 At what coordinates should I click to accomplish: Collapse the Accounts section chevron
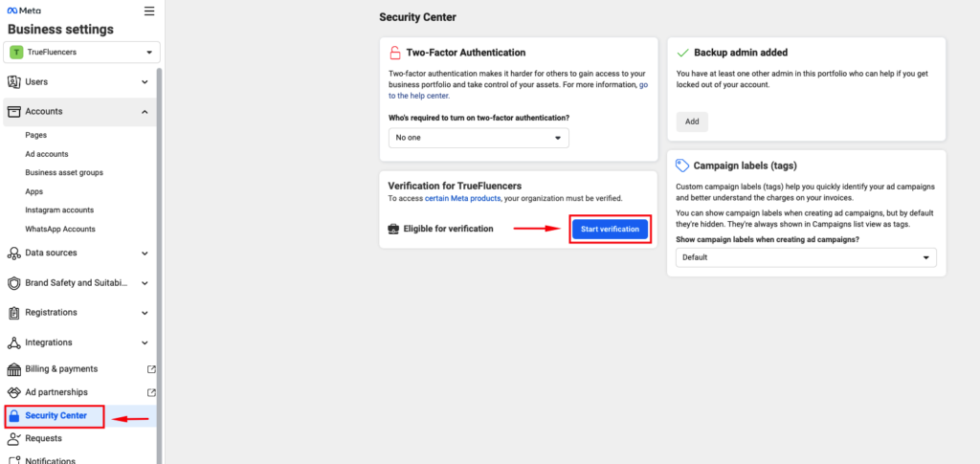(145, 112)
